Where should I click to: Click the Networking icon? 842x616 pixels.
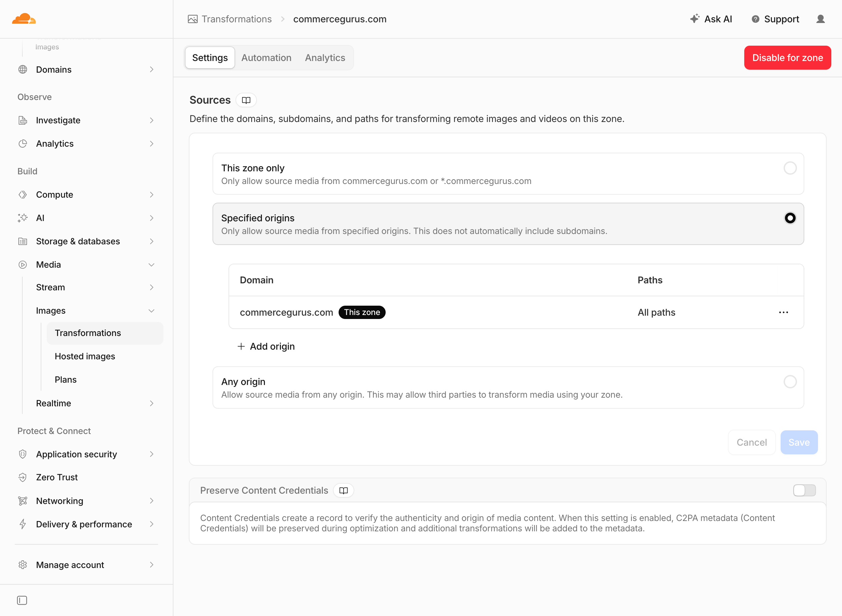23,501
